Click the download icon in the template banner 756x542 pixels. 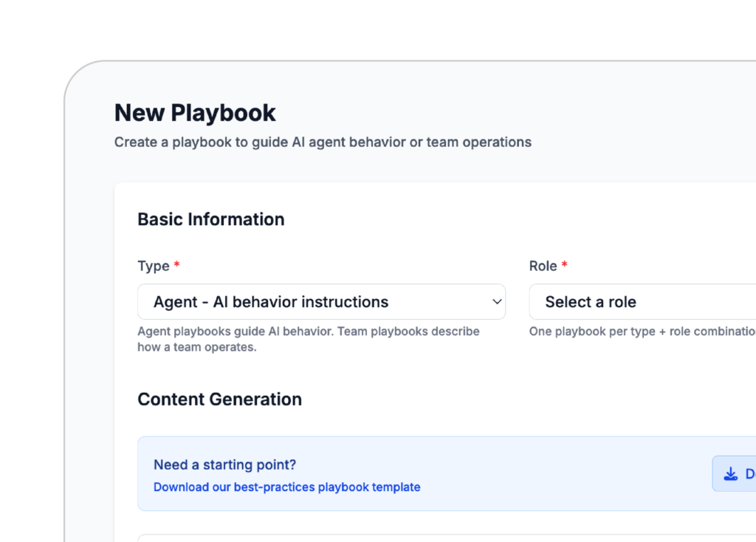[x=730, y=474]
